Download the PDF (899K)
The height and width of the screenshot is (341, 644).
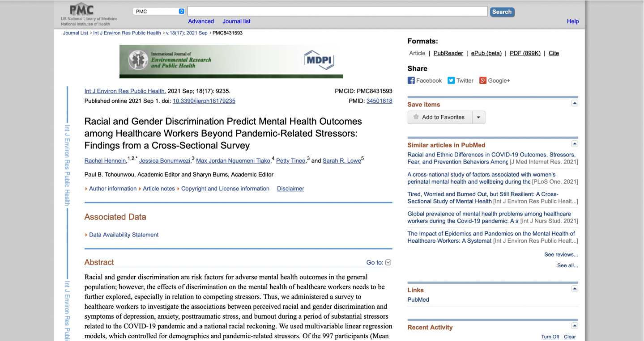click(525, 53)
